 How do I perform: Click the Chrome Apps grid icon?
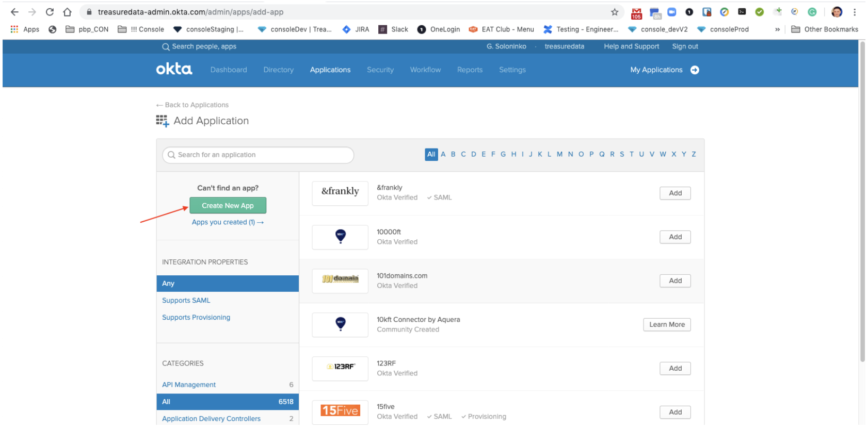click(x=14, y=29)
